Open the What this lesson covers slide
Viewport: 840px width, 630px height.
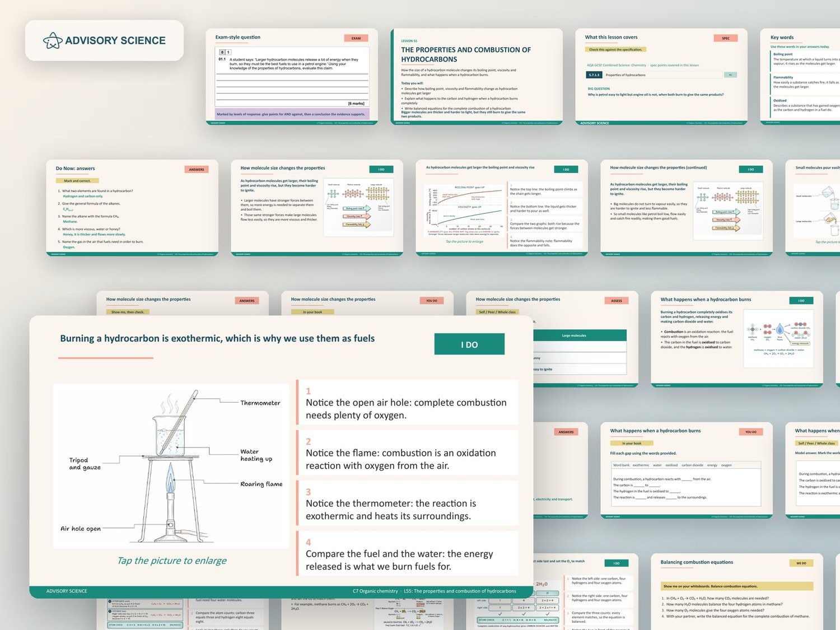click(661, 77)
